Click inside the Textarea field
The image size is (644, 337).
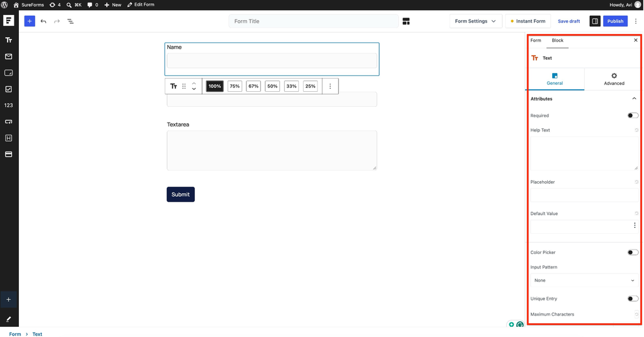point(272,150)
